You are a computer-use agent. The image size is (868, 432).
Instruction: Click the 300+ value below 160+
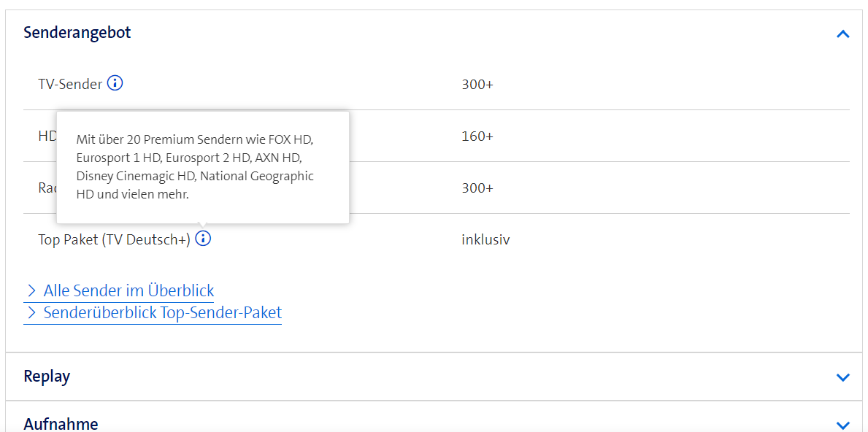pos(477,188)
